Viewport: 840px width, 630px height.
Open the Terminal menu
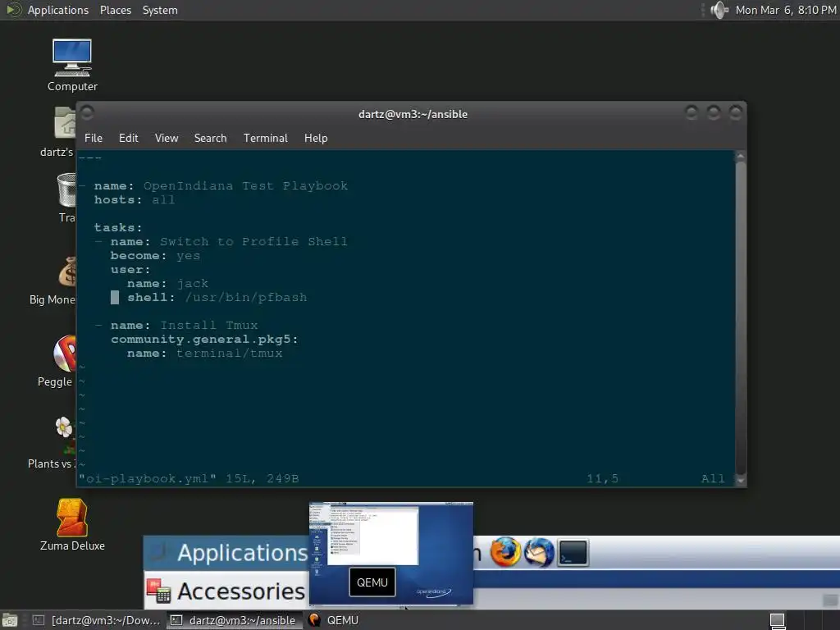(x=266, y=138)
